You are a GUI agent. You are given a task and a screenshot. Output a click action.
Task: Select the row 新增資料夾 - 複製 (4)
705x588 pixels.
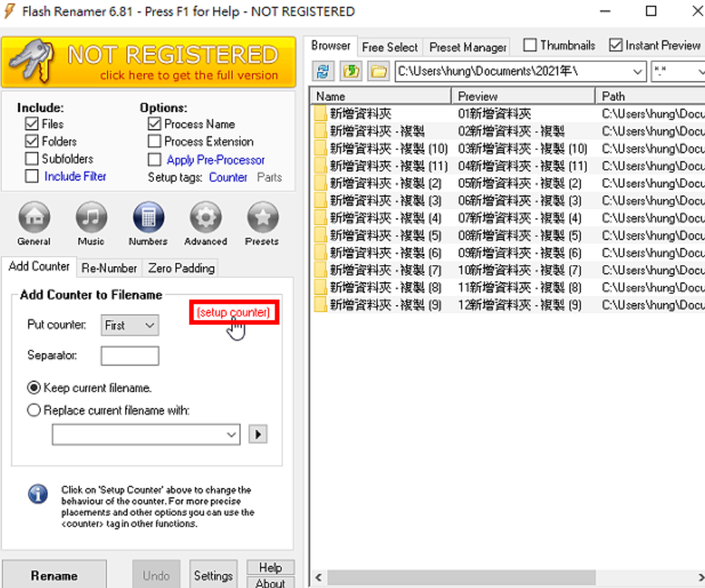[508, 218]
